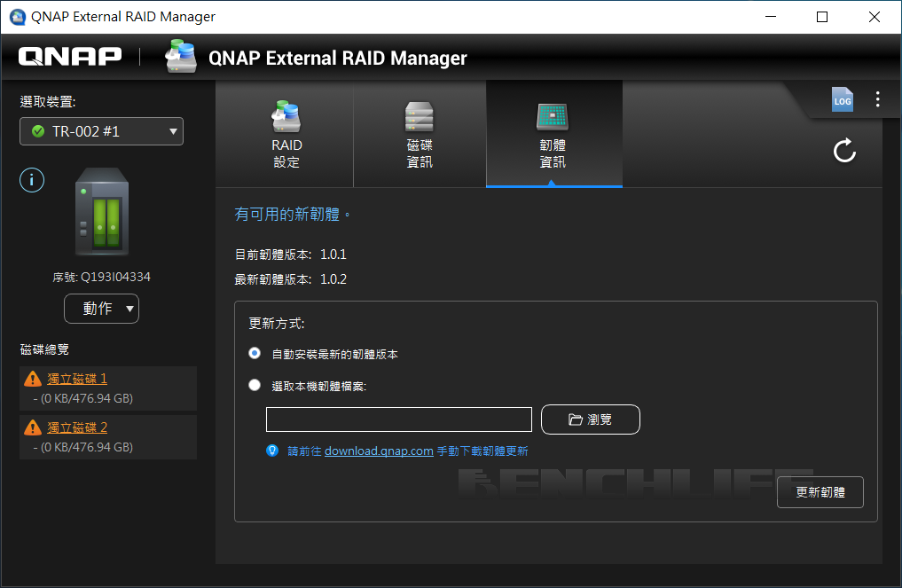
Task: Open the download.qnap.com link
Action: (x=379, y=451)
